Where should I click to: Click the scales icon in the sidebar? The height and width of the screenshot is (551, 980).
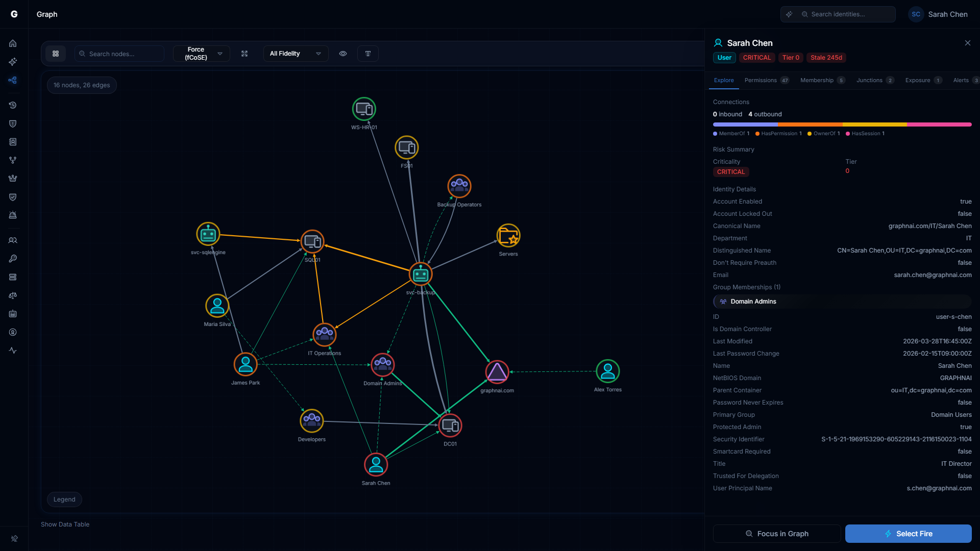point(13,295)
